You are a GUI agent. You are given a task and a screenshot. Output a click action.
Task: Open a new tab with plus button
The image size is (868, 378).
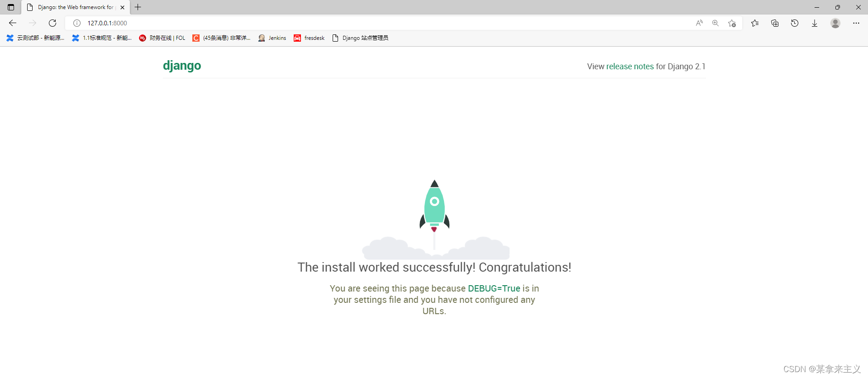(x=138, y=7)
